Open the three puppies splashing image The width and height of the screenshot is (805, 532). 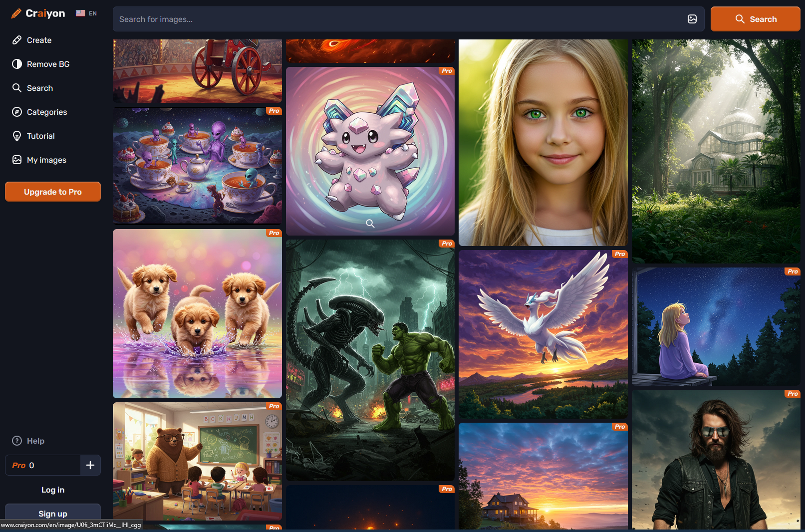click(x=197, y=313)
